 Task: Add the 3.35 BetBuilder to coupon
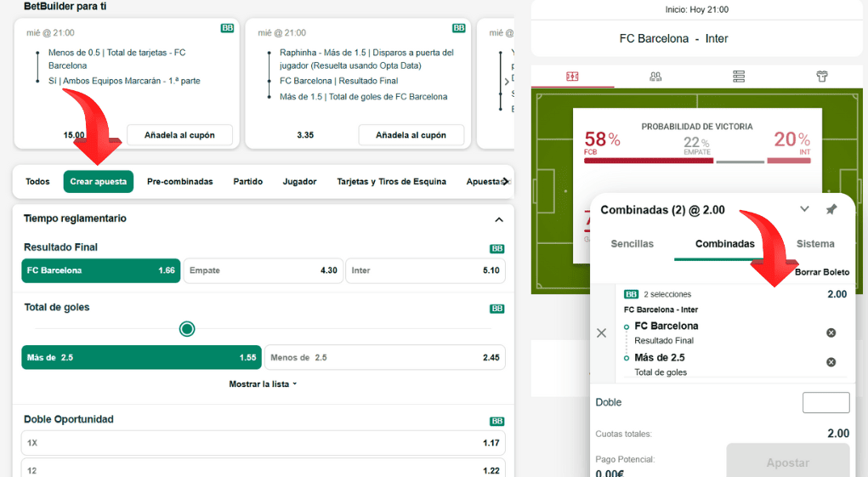pyautogui.click(x=411, y=135)
